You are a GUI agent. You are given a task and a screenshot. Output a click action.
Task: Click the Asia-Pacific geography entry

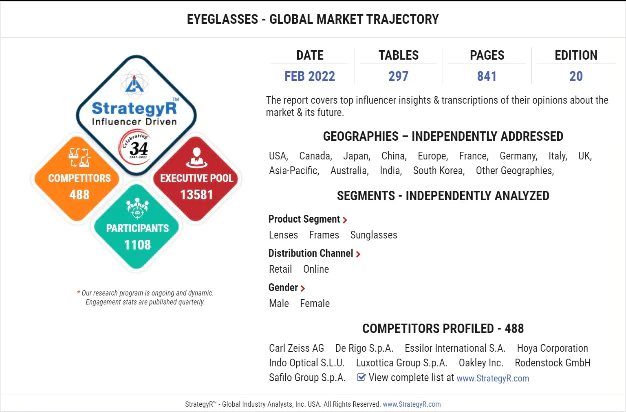click(x=294, y=170)
